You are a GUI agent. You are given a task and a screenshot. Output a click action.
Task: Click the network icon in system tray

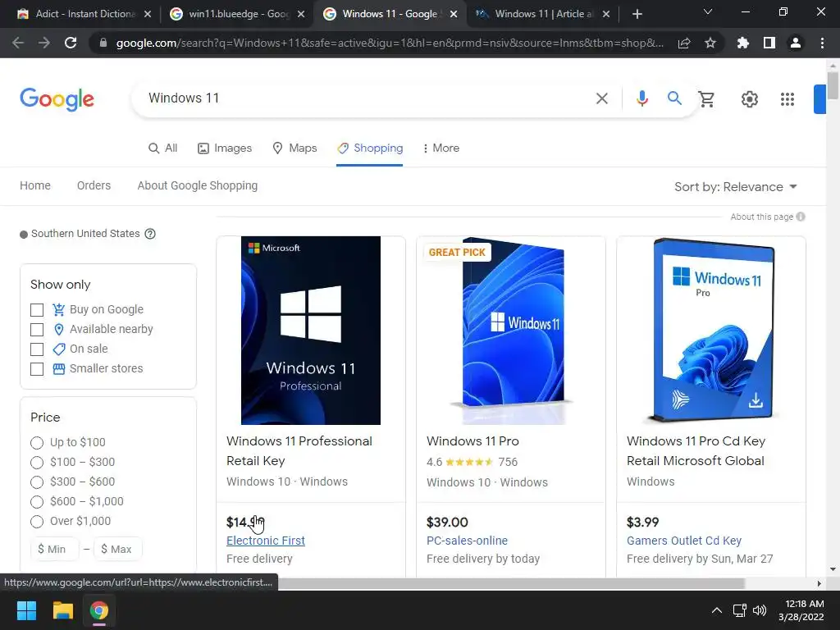point(739,610)
